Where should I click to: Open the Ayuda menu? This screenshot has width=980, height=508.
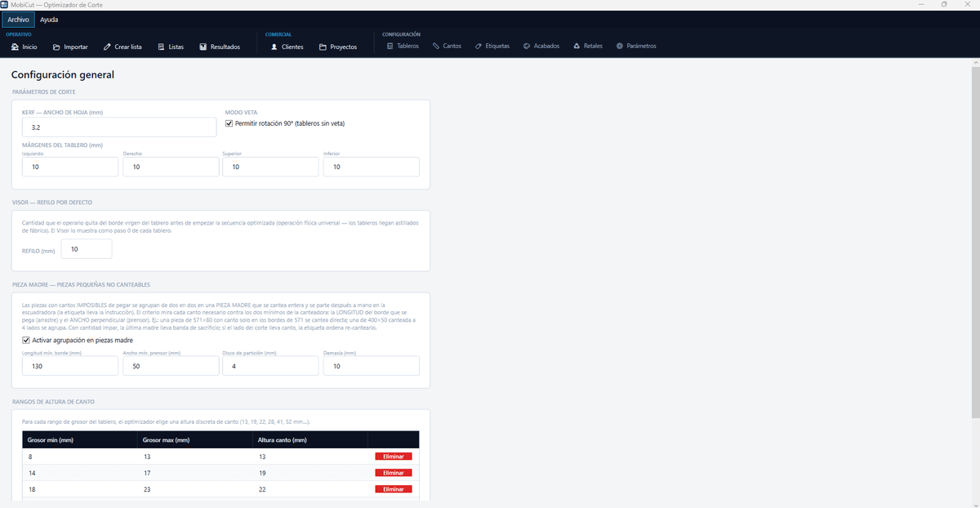tap(49, 19)
